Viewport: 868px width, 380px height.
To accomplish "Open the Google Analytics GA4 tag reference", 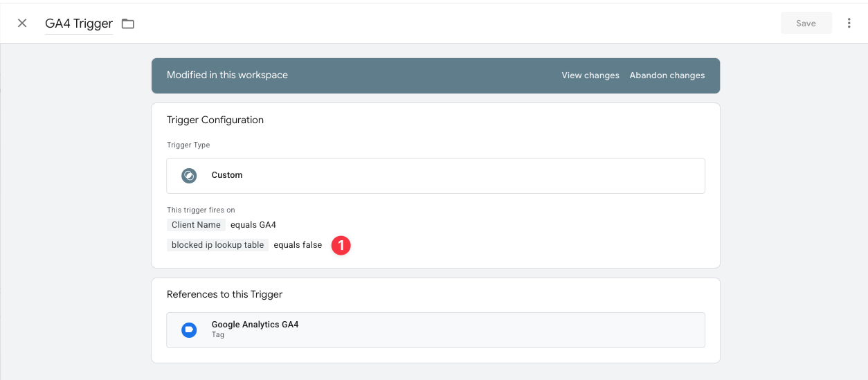I will [x=255, y=325].
